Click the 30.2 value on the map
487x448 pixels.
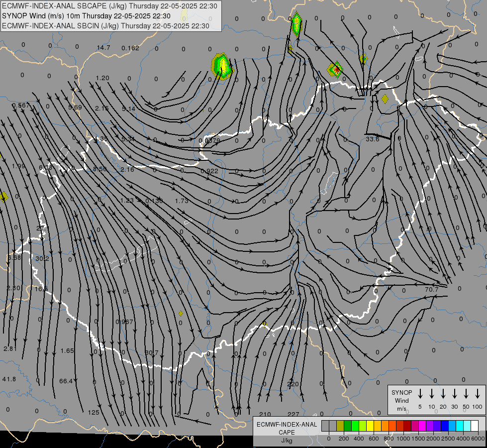tap(42, 258)
